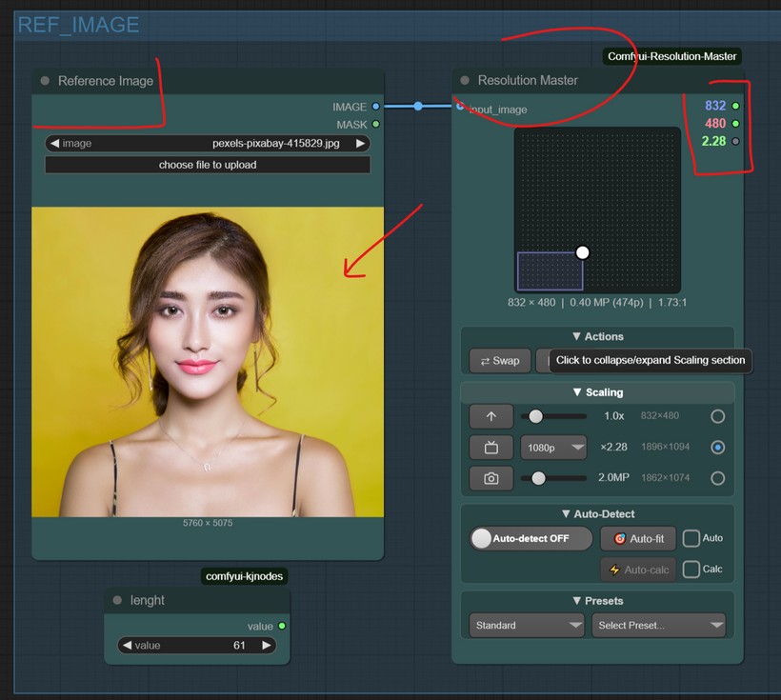This screenshot has height=700, width=781.
Task: Enable the Auto checkbox next to Auto-fit
Action: pyautogui.click(x=691, y=538)
